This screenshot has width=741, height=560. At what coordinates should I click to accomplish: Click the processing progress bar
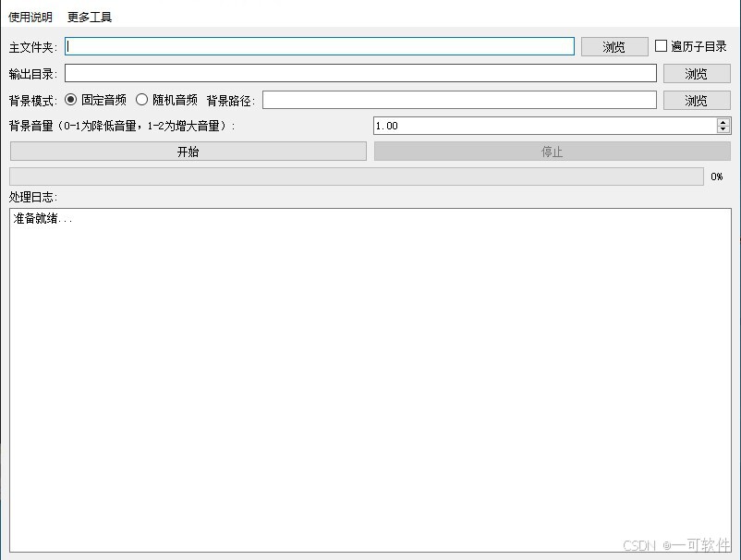click(x=357, y=177)
